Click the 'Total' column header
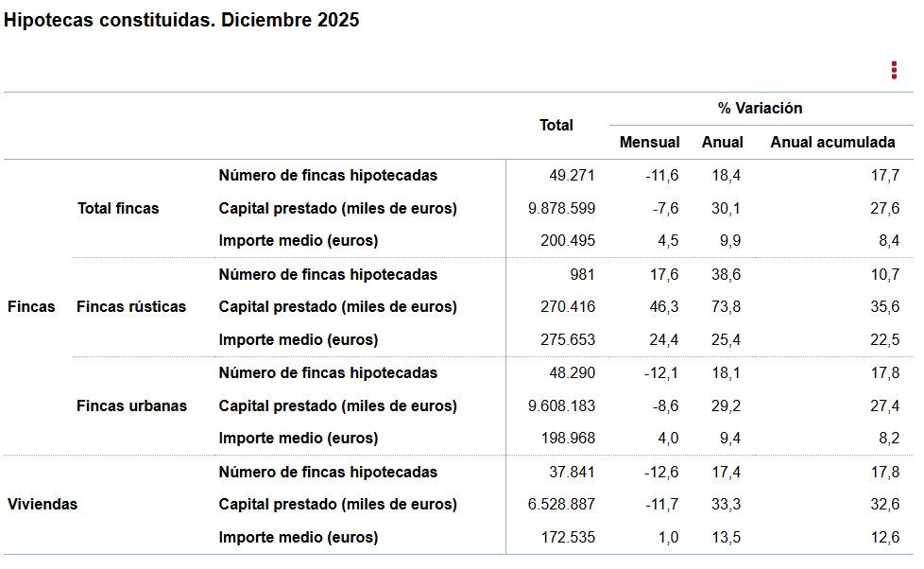The width and height of the screenshot is (924, 569). pyautogui.click(x=556, y=125)
